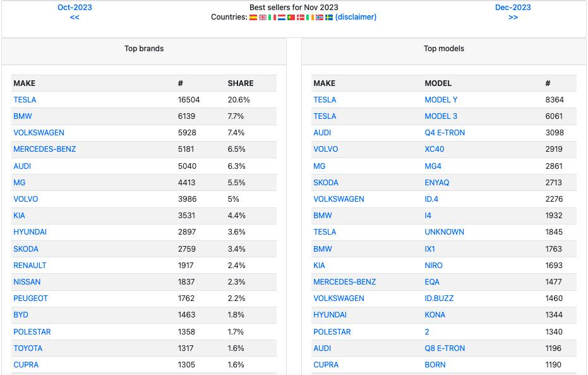Select MERCEDES-BENZ in Top brands list

click(44, 149)
